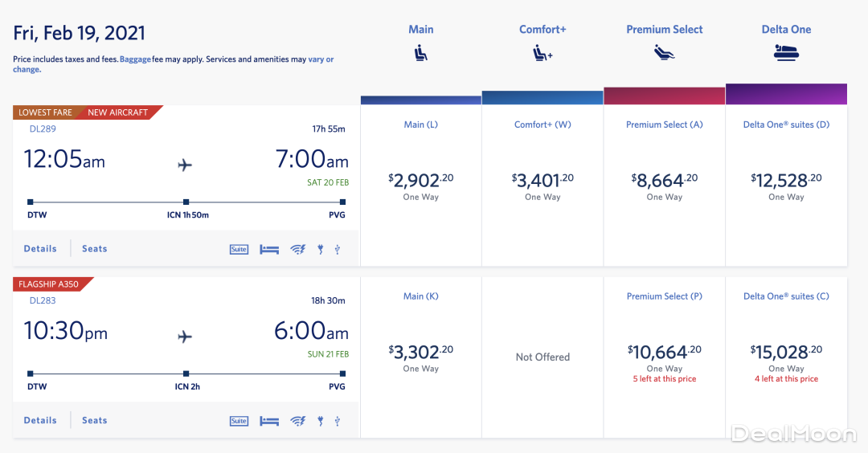Click the Suite amenity icon for DL289

(x=239, y=249)
